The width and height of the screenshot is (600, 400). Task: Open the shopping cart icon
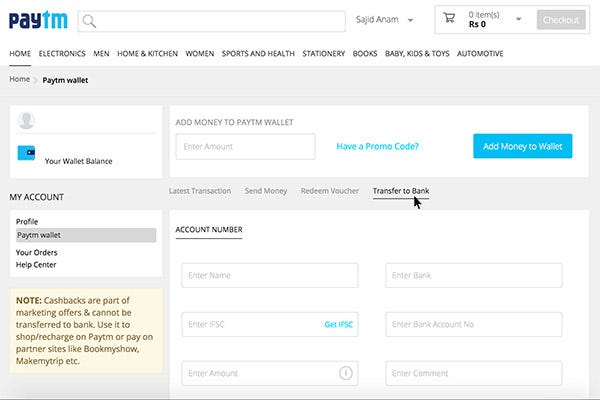(x=449, y=18)
